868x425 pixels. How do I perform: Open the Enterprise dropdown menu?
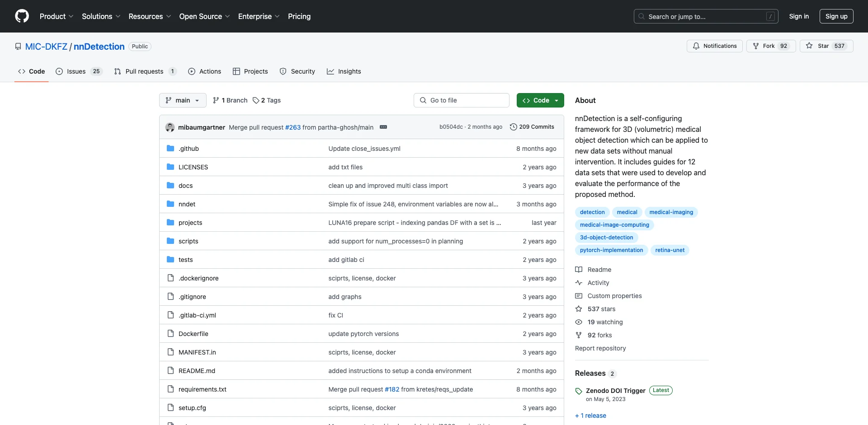pyautogui.click(x=259, y=16)
